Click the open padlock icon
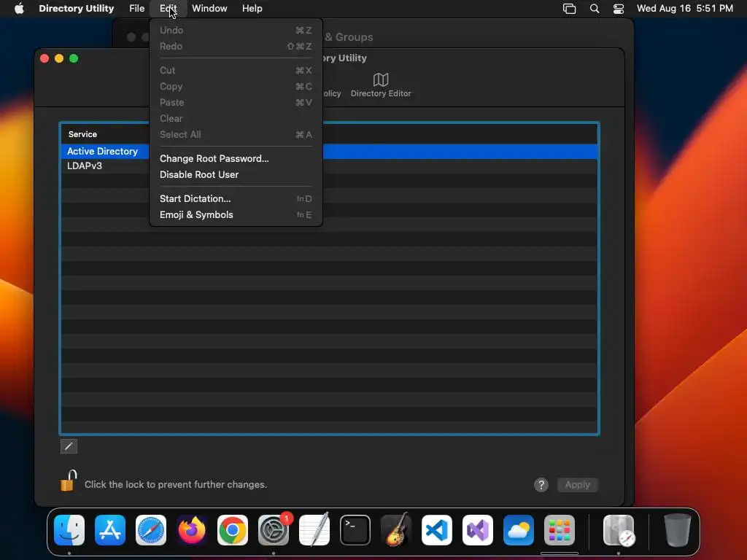 [x=68, y=481]
